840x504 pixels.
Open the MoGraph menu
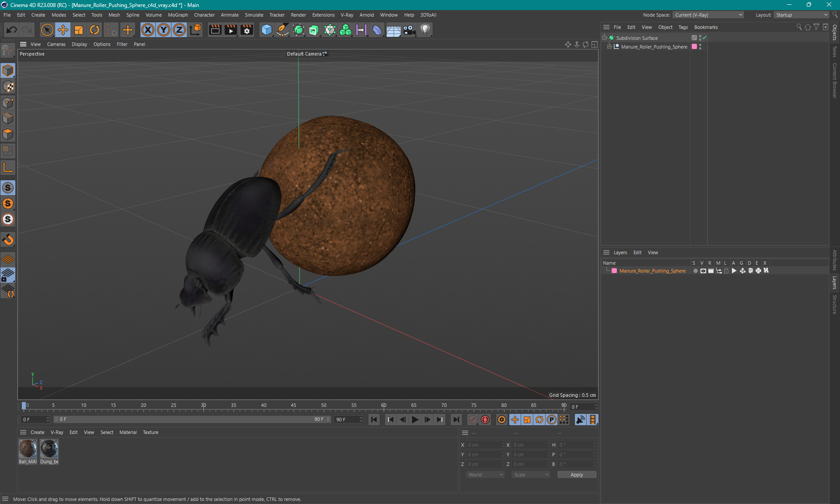tap(178, 15)
